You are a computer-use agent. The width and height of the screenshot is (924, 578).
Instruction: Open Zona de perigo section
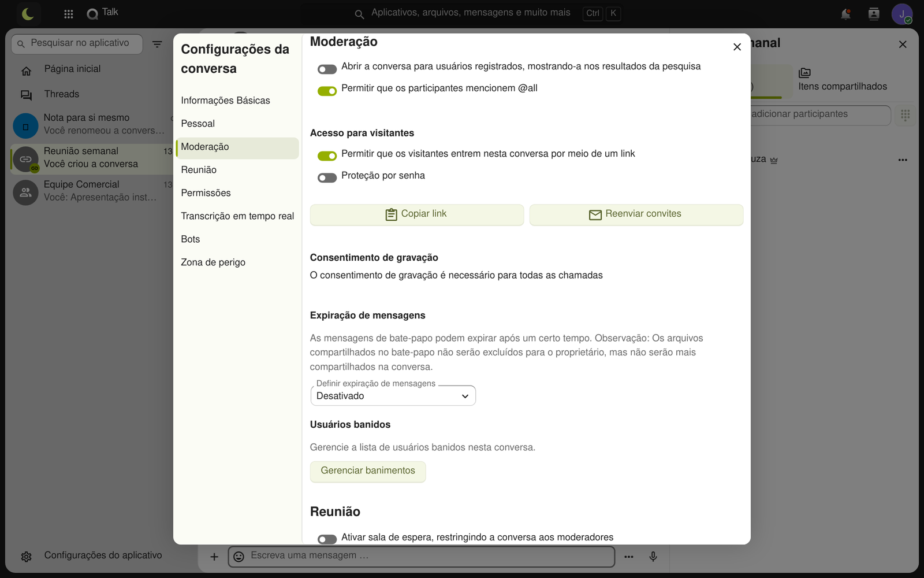click(x=237, y=262)
